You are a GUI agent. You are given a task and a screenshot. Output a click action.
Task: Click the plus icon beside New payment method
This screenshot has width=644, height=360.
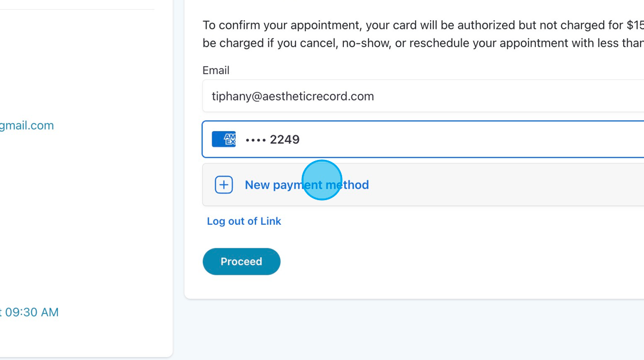(x=224, y=185)
